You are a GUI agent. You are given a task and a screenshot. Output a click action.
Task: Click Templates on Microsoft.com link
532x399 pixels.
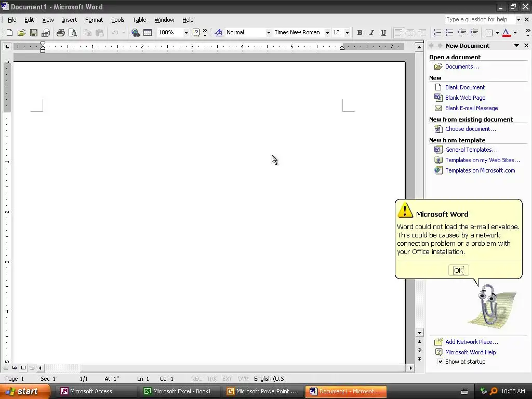click(480, 170)
